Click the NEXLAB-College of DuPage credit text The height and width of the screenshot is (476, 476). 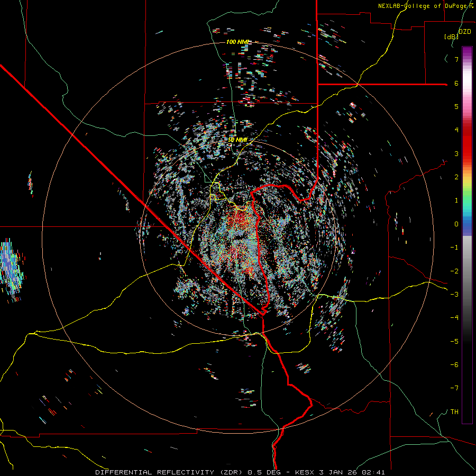point(426,6)
